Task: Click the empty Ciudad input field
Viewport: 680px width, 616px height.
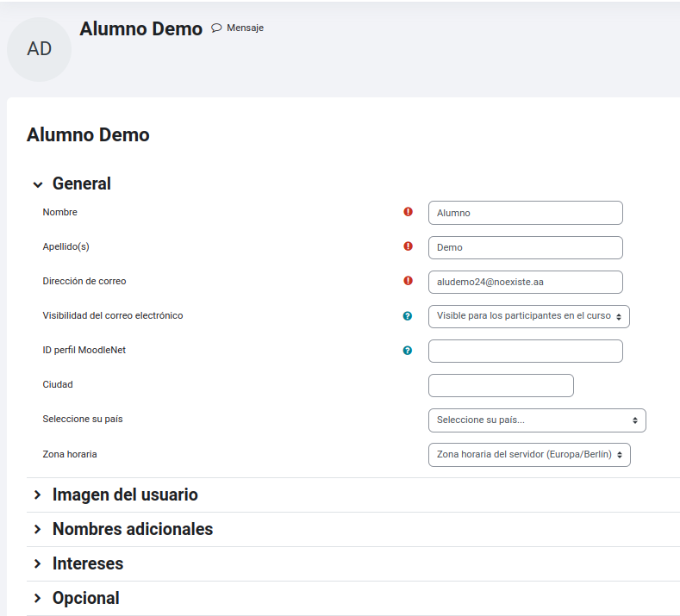Action: 501,385
